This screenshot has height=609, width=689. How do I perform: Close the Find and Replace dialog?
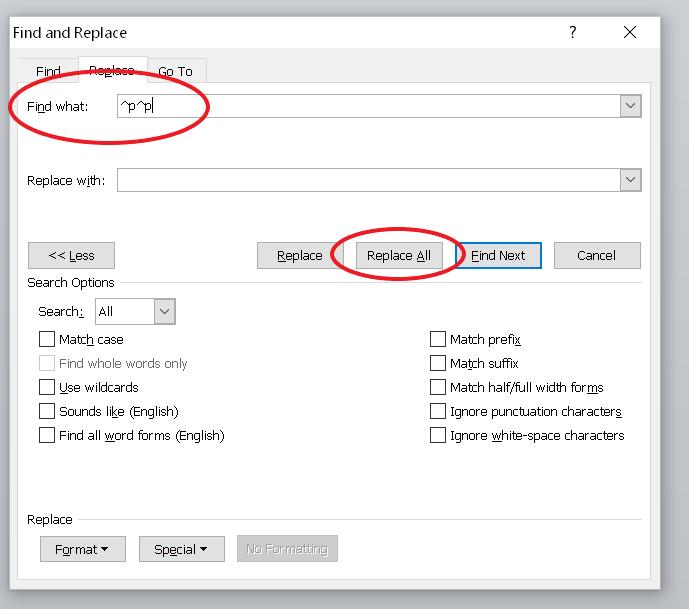coord(630,33)
